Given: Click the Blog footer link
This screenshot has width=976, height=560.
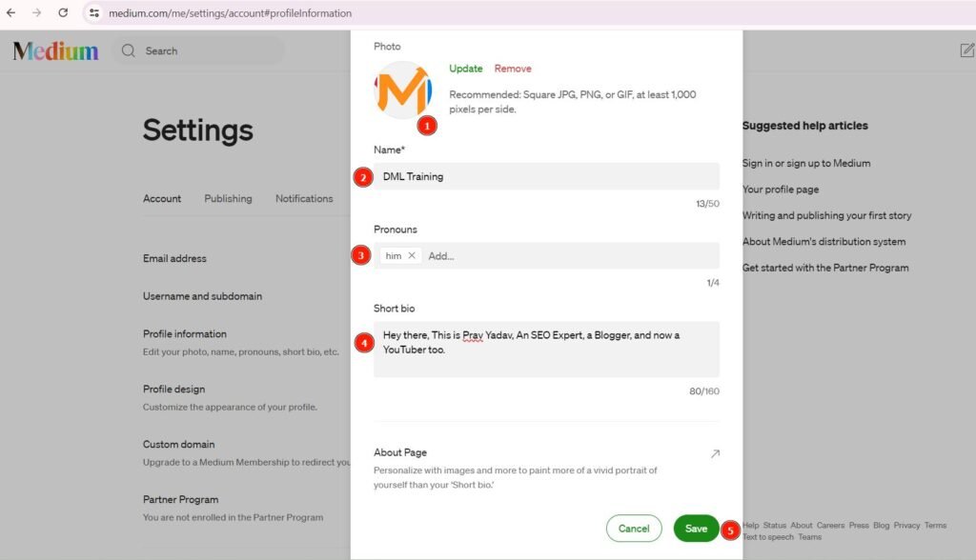Looking at the screenshot, I should pyautogui.click(x=882, y=525).
